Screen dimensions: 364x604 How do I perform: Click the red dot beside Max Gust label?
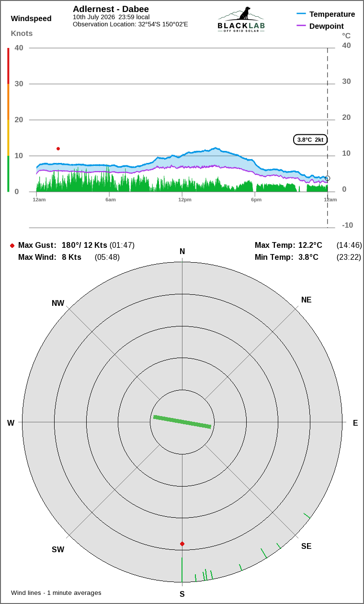click(x=12, y=245)
